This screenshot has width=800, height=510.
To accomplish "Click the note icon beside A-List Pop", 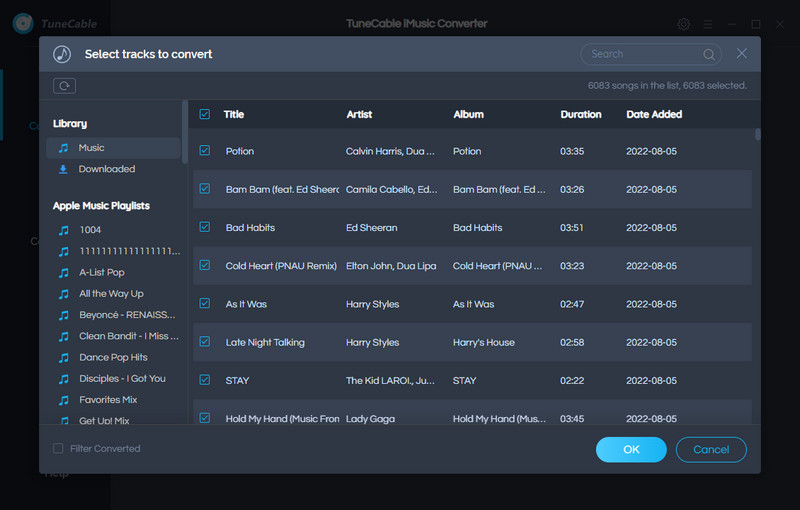I will tap(64, 272).
